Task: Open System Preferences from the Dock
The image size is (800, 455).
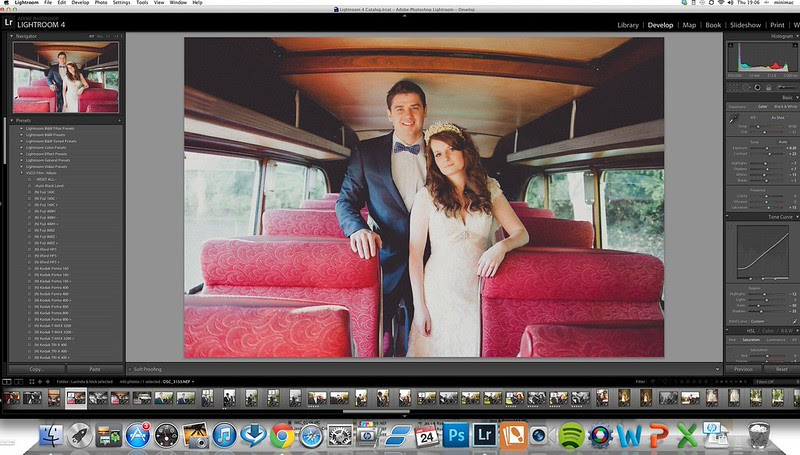Action: point(340,437)
